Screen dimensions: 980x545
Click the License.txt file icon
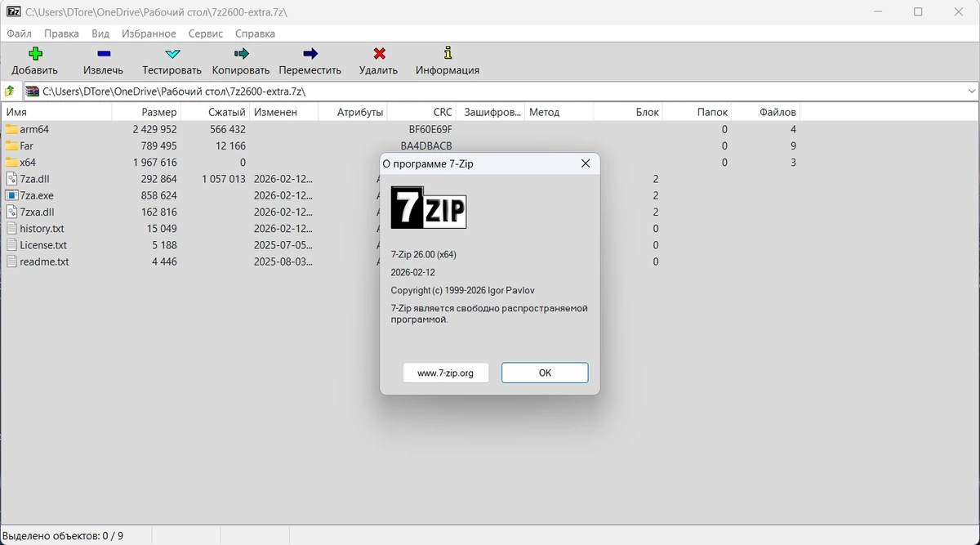tap(11, 244)
